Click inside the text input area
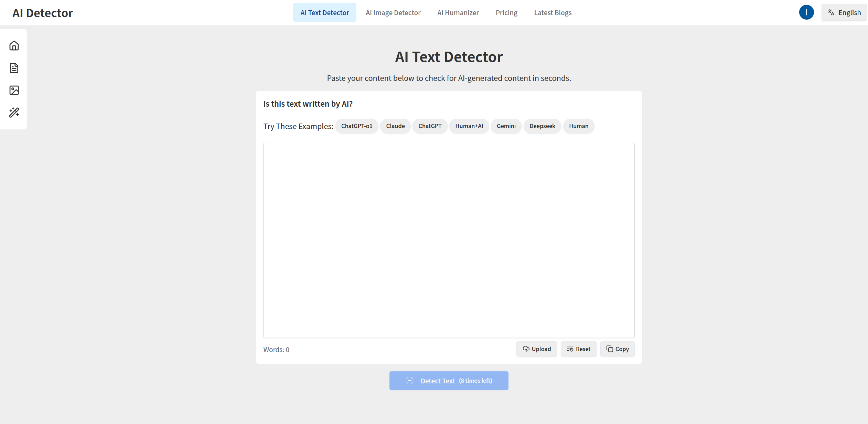The height and width of the screenshot is (424, 868). [x=449, y=240]
